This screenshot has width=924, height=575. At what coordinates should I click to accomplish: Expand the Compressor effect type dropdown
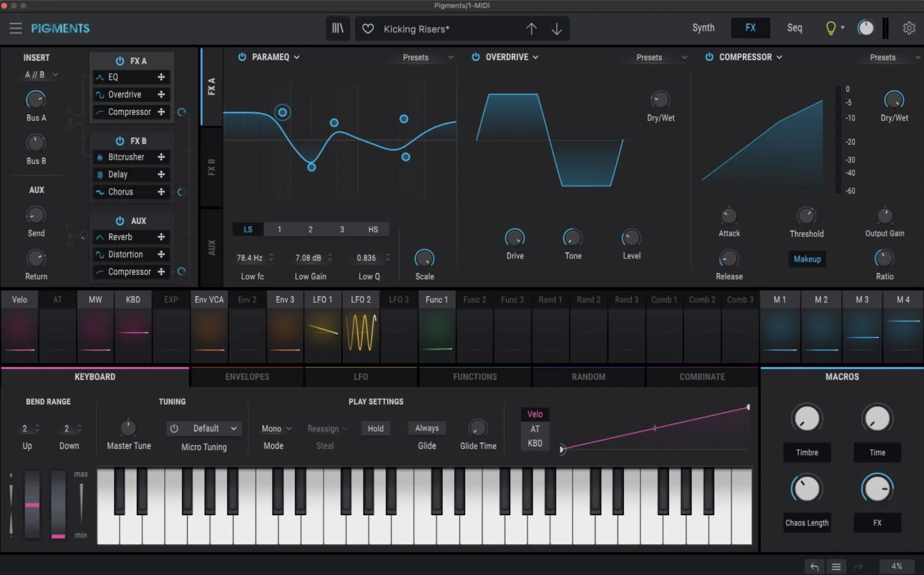pyautogui.click(x=780, y=57)
